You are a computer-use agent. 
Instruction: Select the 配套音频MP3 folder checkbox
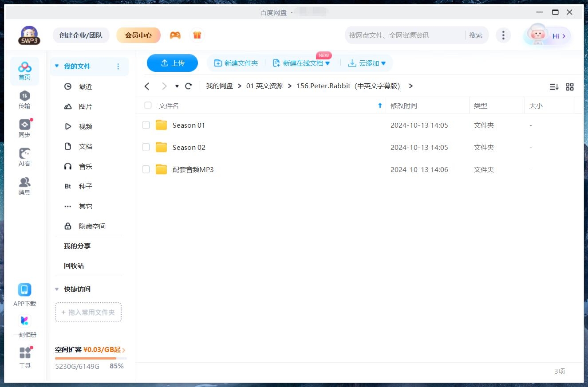pyautogui.click(x=146, y=169)
